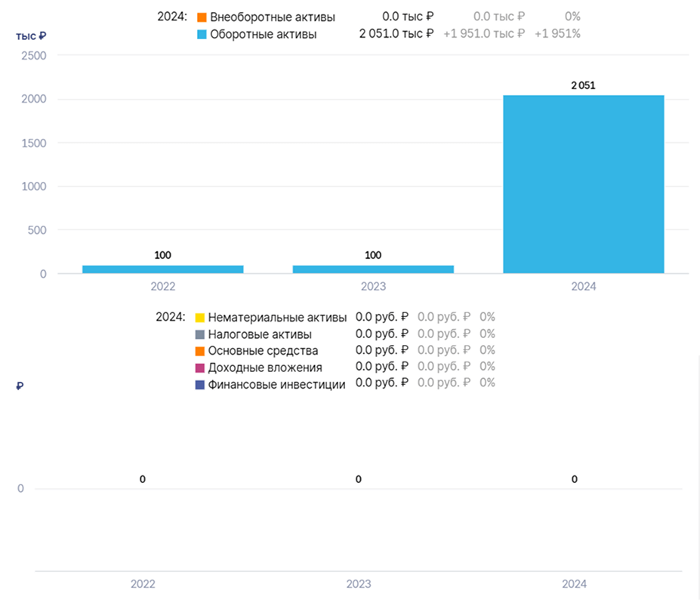Select the Финансовые инвестиции legend label
The height and width of the screenshot is (600, 700).
coord(277,385)
